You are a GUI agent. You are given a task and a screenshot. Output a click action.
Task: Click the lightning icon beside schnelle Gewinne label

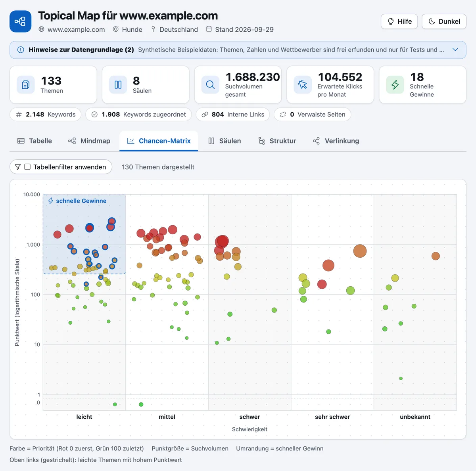51,201
